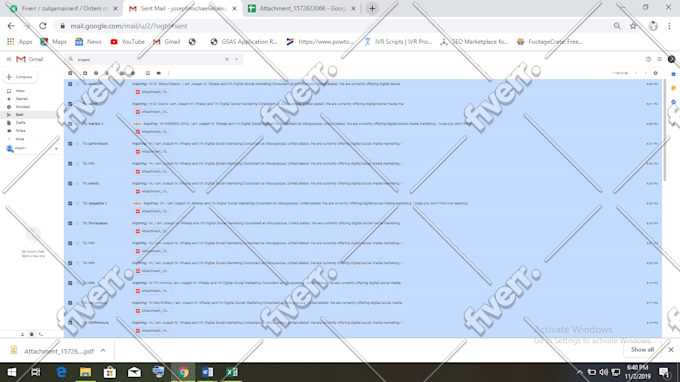
Task: Expand the More labels section
Action: pos(20,139)
